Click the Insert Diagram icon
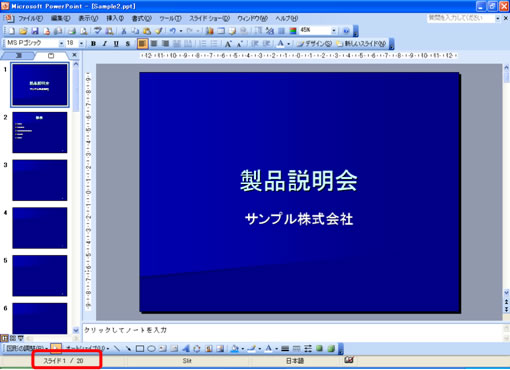The image size is (510, 370). click(197, 349)
